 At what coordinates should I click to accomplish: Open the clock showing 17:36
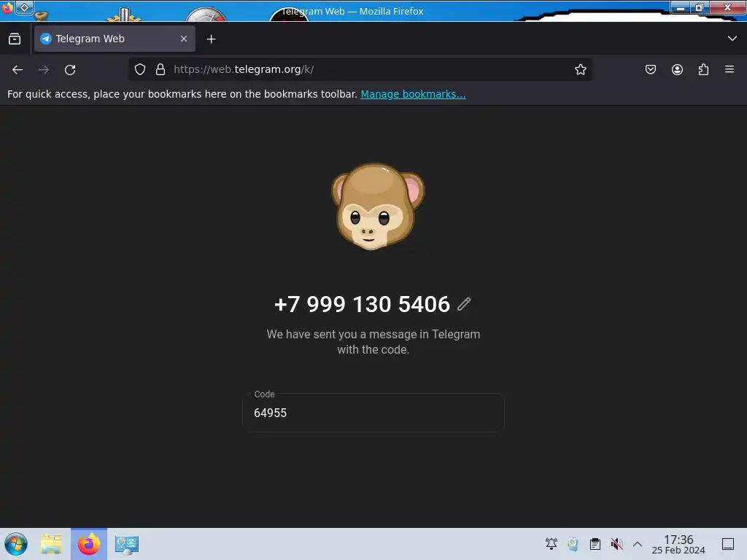click(678, 544)
